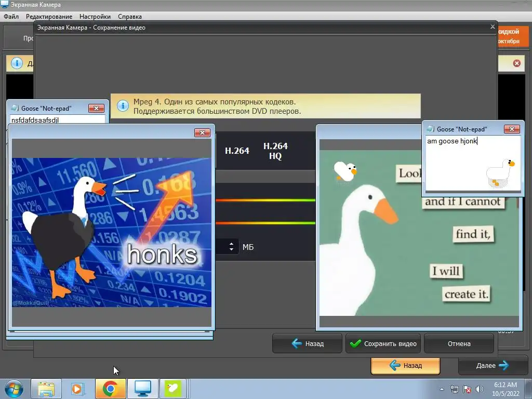The image size is (532, 399).
Task: Click text field containing 'nsfdafdsaafsdjl'
Action: click(58, 119)
